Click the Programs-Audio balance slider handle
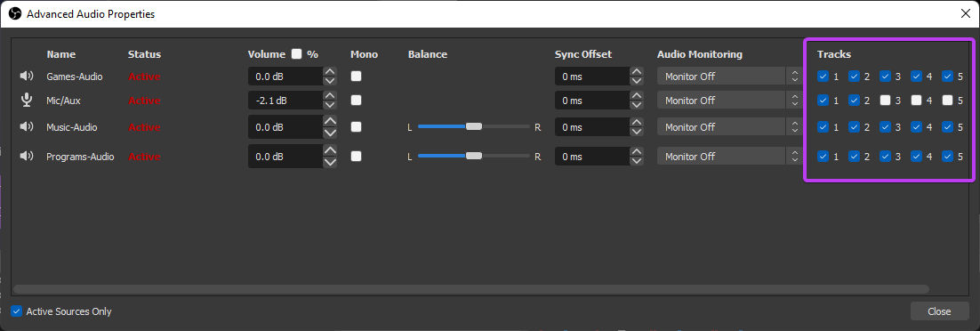The height and width of the screenshot is (331, 980). [x=474, y=156]
